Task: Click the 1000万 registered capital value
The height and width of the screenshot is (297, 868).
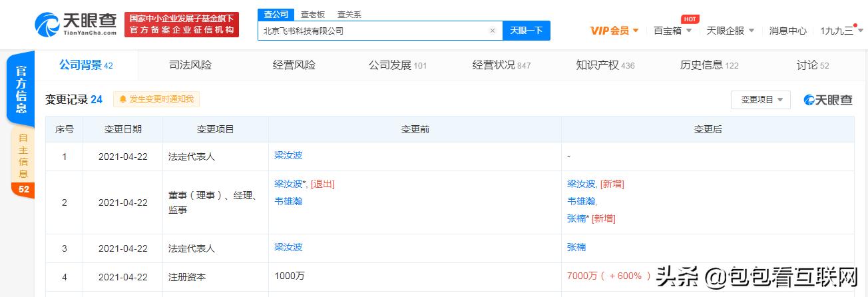Action: 289,276
